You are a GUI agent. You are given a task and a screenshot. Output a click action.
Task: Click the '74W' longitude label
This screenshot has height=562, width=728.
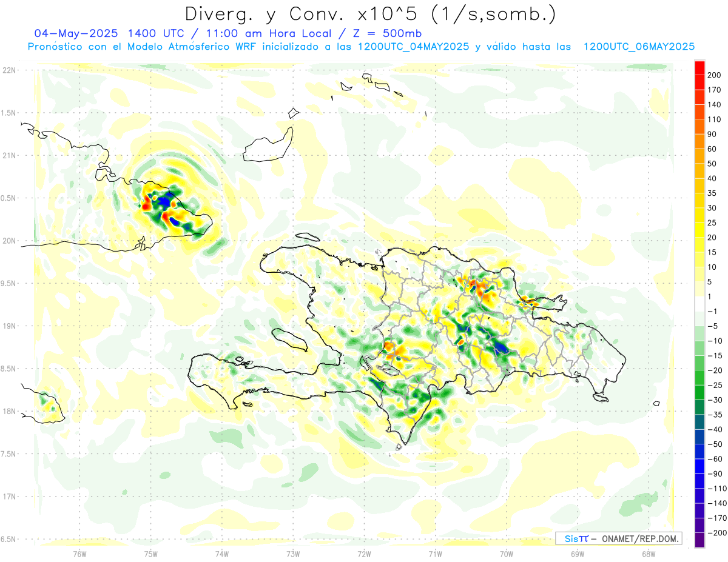click(x=222, y=554)
